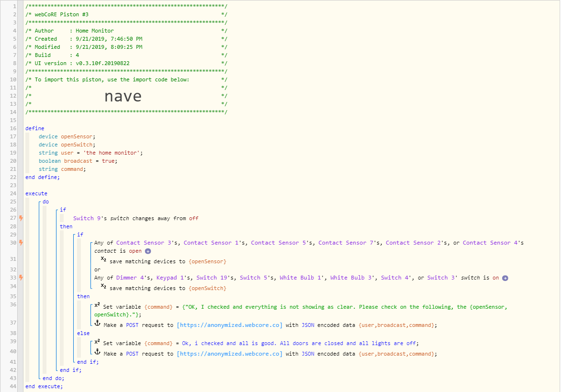The height and width of the screenshot is (392, 564).
Task: Click the 'then' keyword on line 35
Action: click(x=83, y=296)
